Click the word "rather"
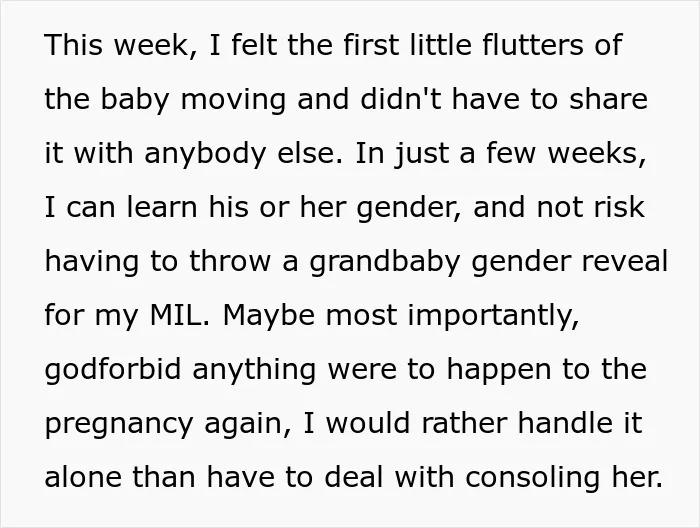 click(x=463, y=423)
